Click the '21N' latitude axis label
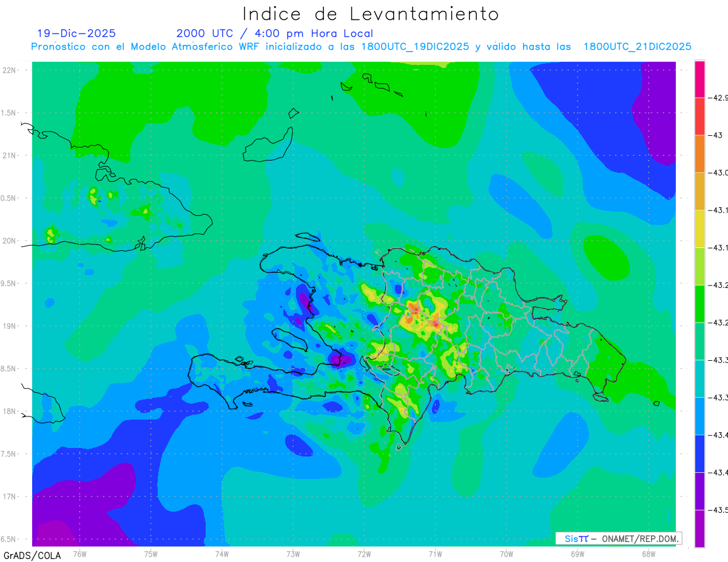Image resolution: width=728 pixels, height=562 pixels. click(10, 155)
